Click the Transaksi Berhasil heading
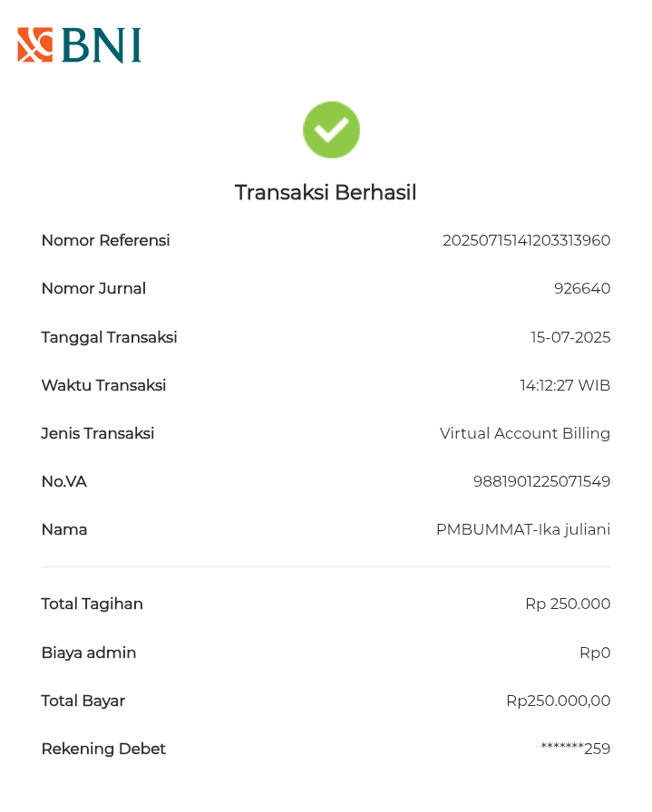Image resolution: width=652 pixels, height=812 pixels. 326,192
